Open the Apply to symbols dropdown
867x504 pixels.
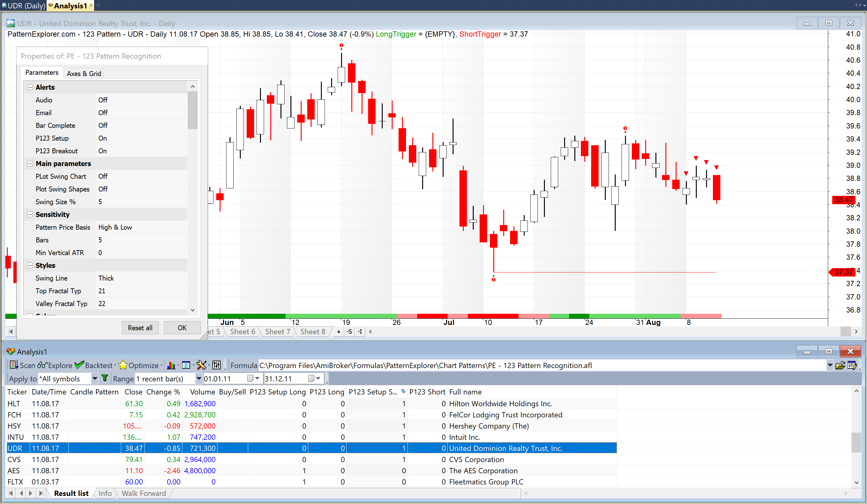tap(95, 379)
